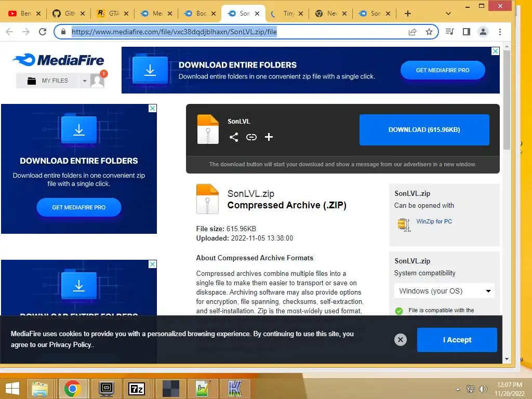This screenshot has width=532, height=399.
Task: Open 7-Zip from the taskbar
Action: (137, 389)
